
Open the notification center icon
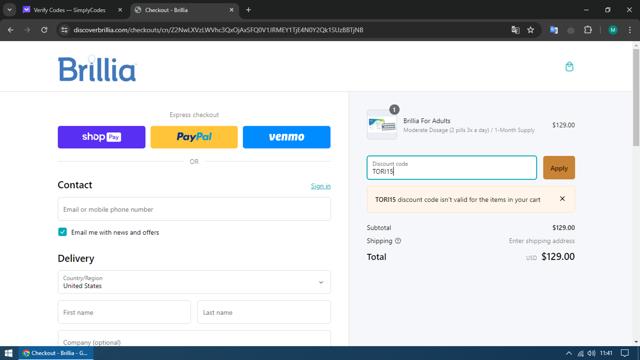point(625,353)
